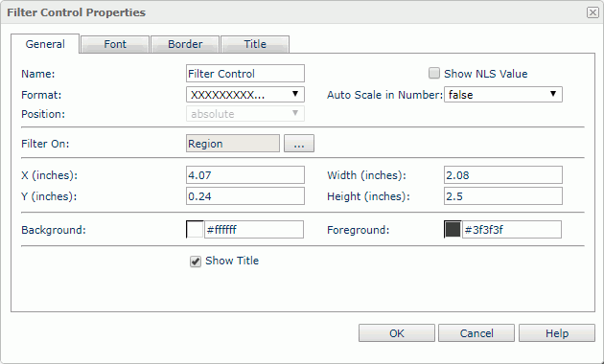Pick the Background color swatch
The width and height of the screenshot is (604, 364).
point(195,229)
